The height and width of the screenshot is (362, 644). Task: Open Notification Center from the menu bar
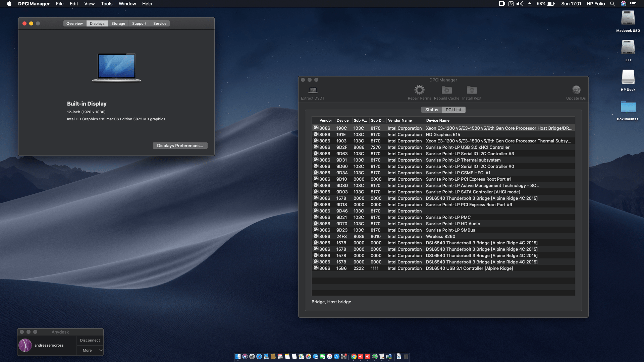[x=633, y=4]
